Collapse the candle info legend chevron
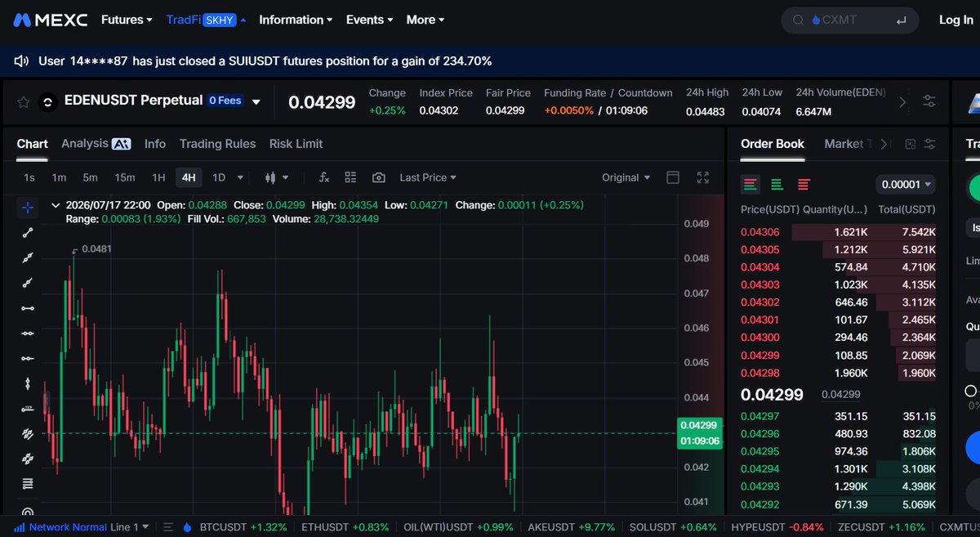This screenshot has width=980, height=537. pyautogui.click(x=56, y=205)
